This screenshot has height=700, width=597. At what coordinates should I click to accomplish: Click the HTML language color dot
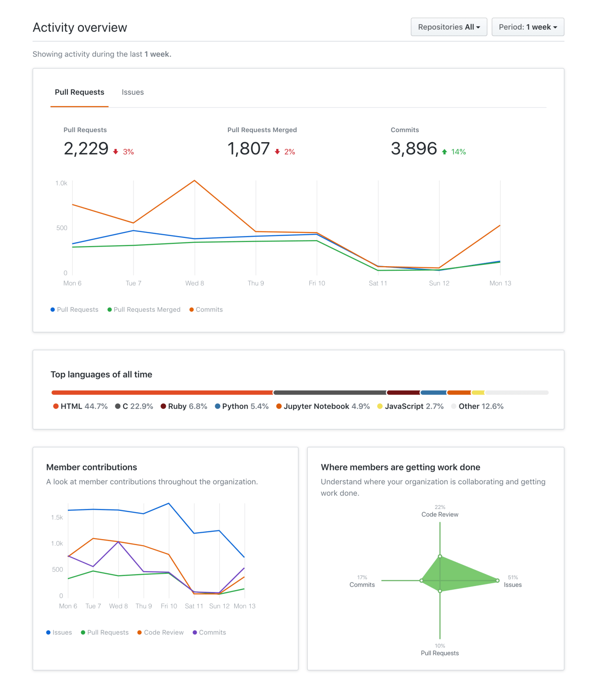(x=56, y=406)
